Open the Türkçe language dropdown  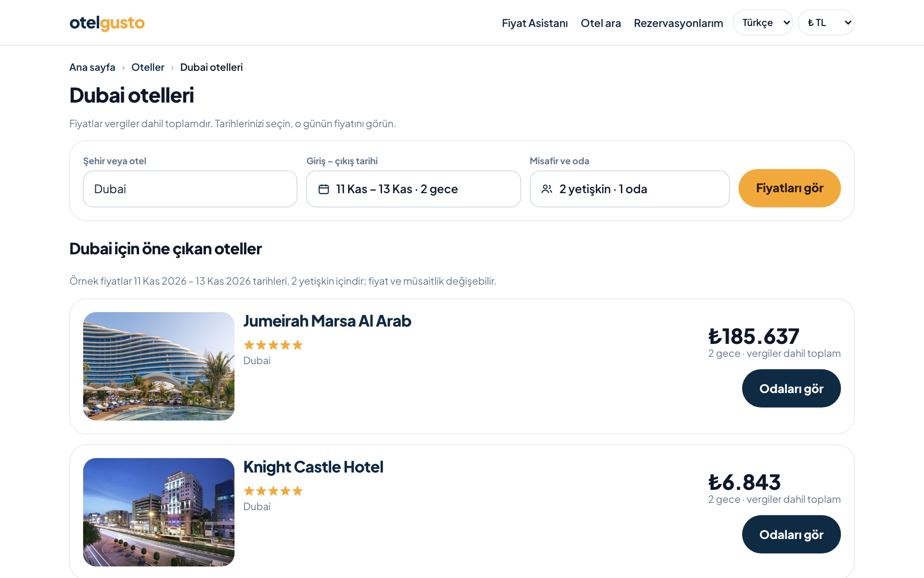coord(763,23)
